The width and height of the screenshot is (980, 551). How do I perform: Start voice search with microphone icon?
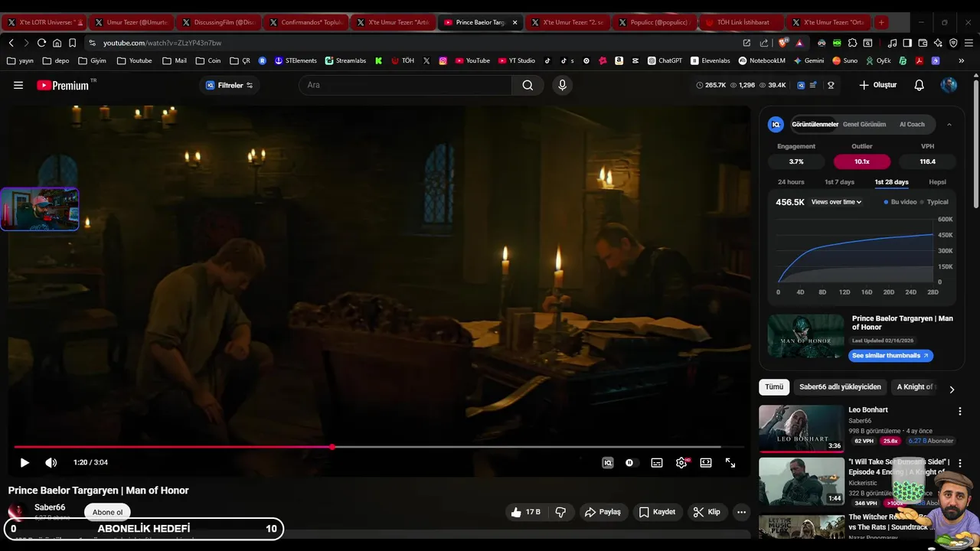(x=562, y=85)
